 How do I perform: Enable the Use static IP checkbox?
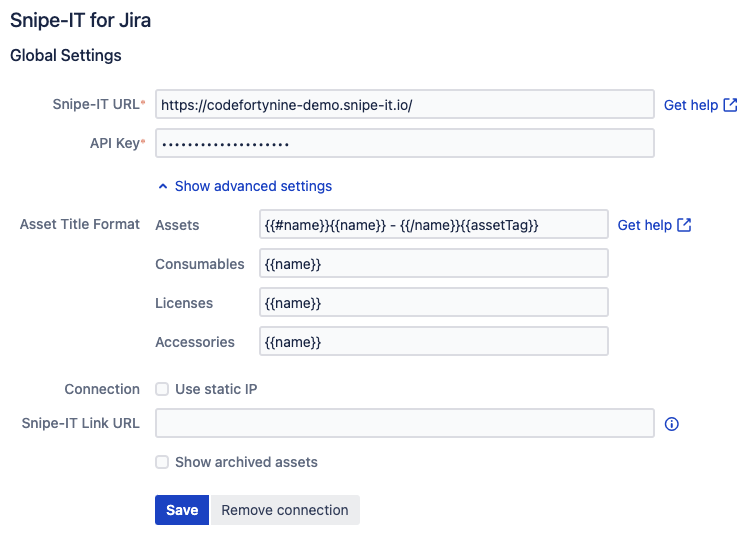(162, 389)
